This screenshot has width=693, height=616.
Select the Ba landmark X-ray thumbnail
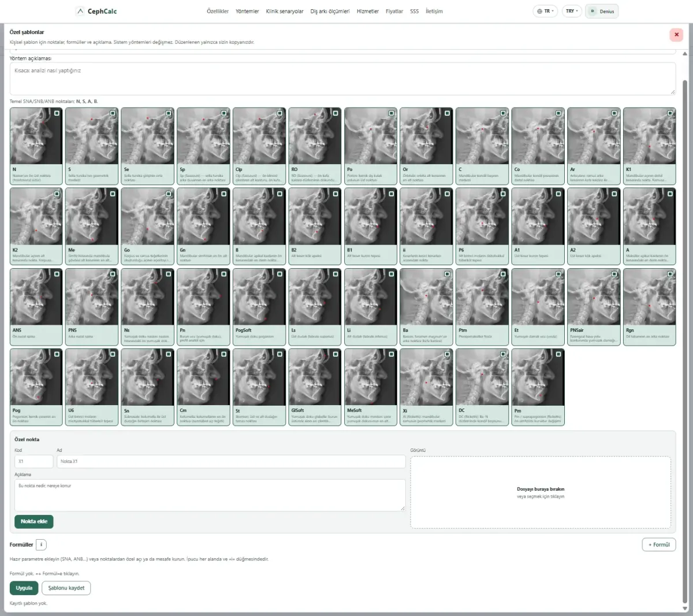click(426, 296)
